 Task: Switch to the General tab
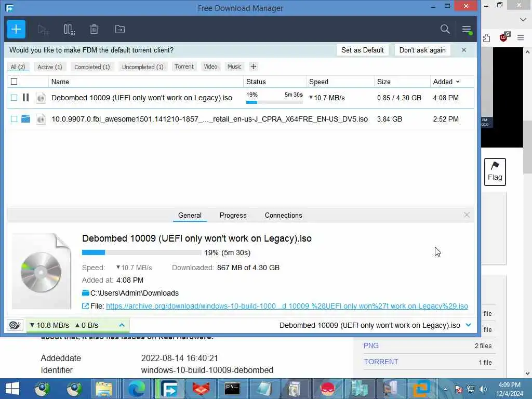190,215
